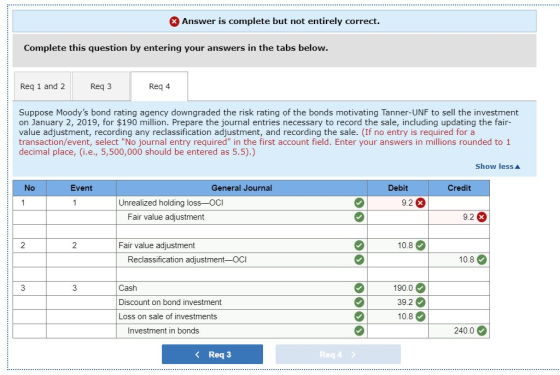
Task: Open the Req 3 tab
Action: coord(101,86)
